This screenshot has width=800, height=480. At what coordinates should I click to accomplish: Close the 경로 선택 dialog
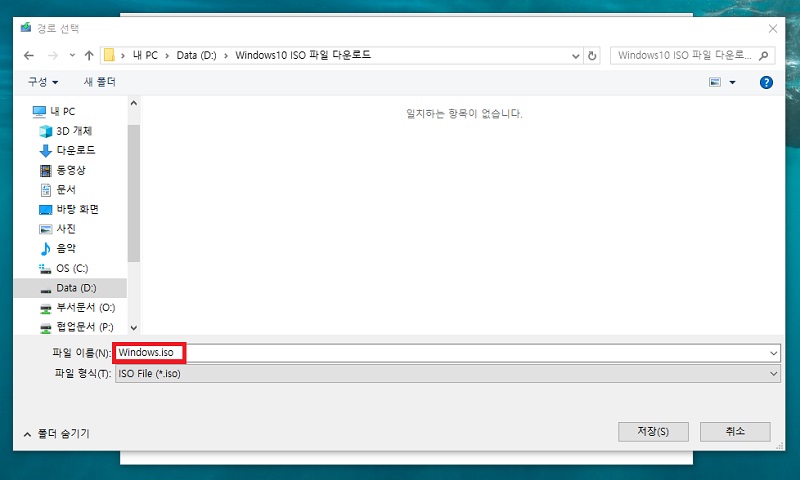(772, 29)
